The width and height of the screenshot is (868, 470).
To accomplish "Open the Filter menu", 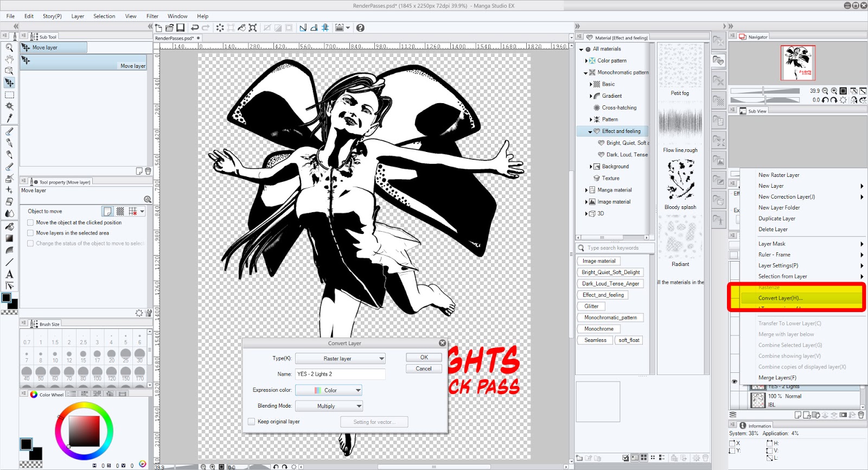I will (152, 16).
